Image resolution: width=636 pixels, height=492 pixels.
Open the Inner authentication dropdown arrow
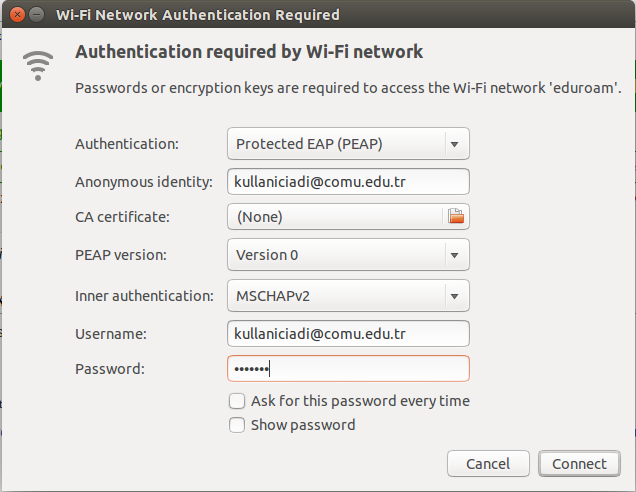coord(455,296)
